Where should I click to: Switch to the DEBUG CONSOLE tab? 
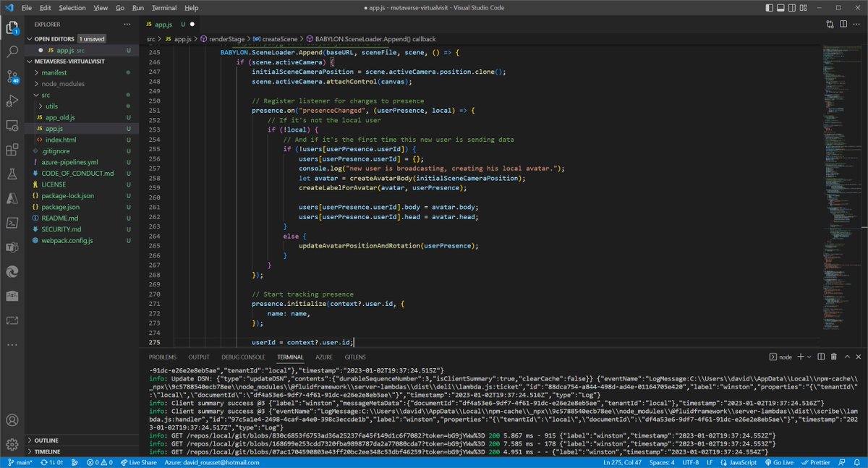(243, 357)
